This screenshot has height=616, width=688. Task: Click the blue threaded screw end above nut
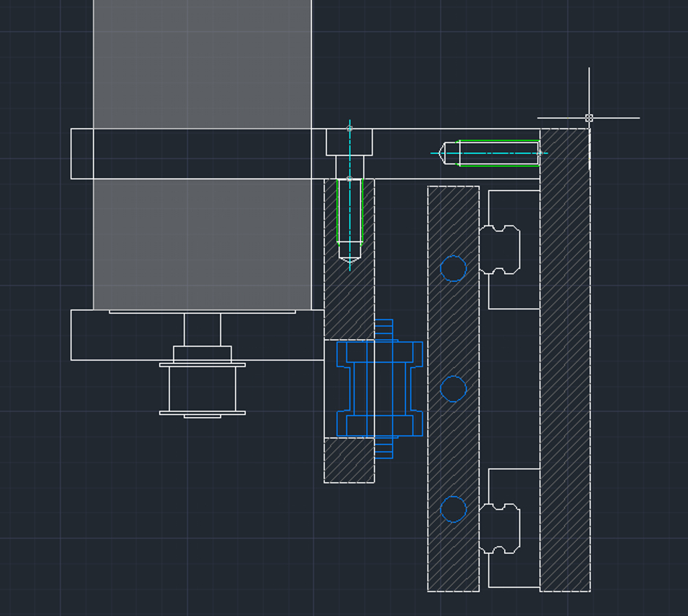point(384,330)
